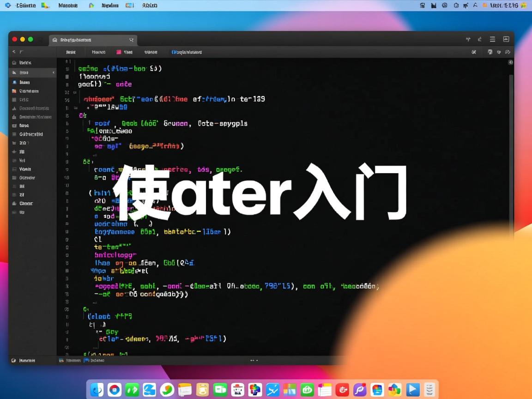The image size is (532, 399).
Task: Open the Messages app from the Dock
Action: [220, 390]
